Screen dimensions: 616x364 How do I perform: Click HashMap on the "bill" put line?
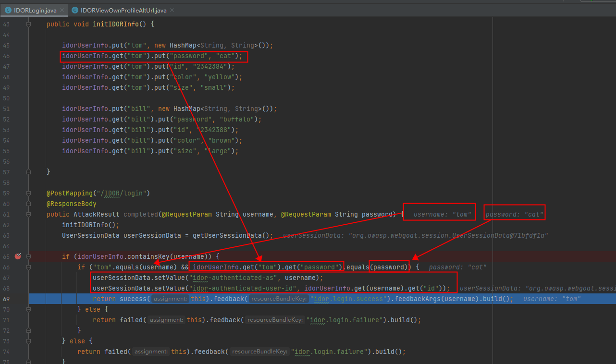[187, 109]
